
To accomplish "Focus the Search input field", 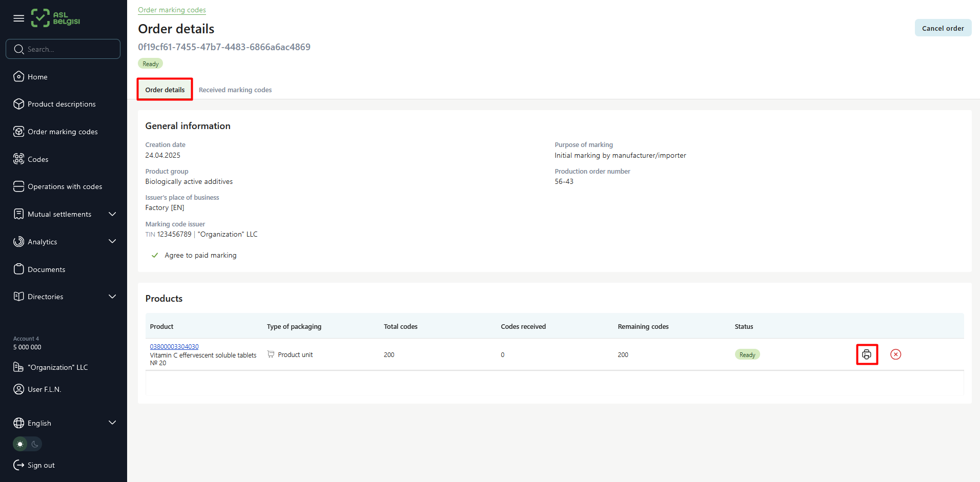I will [x=63, y=49].
